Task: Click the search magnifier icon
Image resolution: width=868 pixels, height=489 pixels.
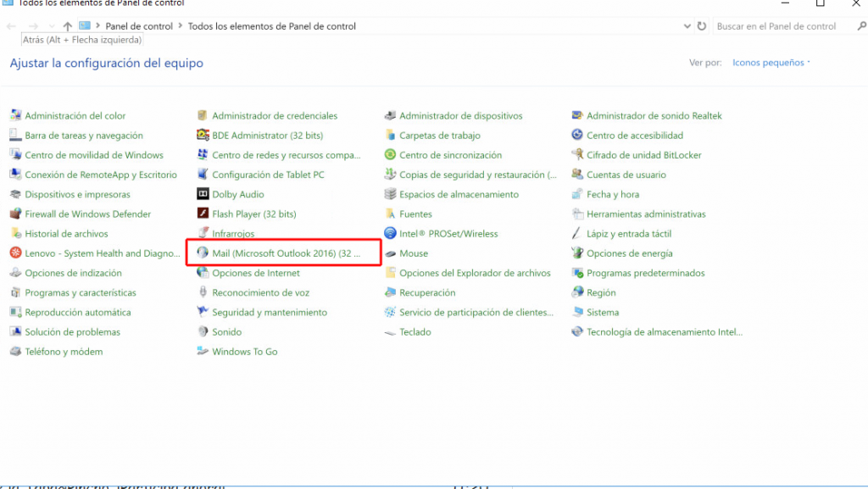Action: click(x=862, y=26)
